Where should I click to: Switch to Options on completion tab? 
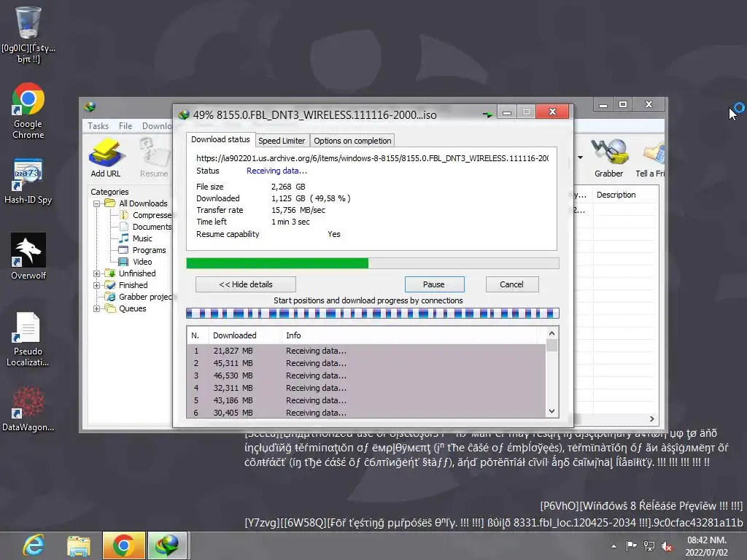click(352, 141)
